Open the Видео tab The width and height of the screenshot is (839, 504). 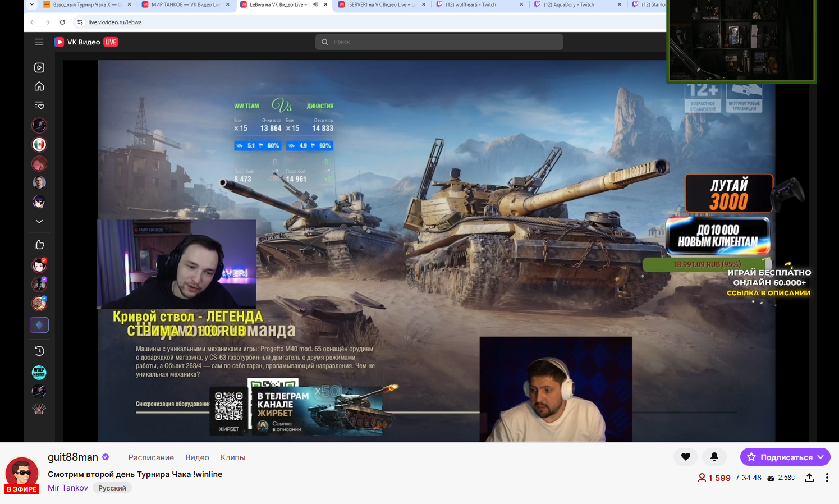197,457
